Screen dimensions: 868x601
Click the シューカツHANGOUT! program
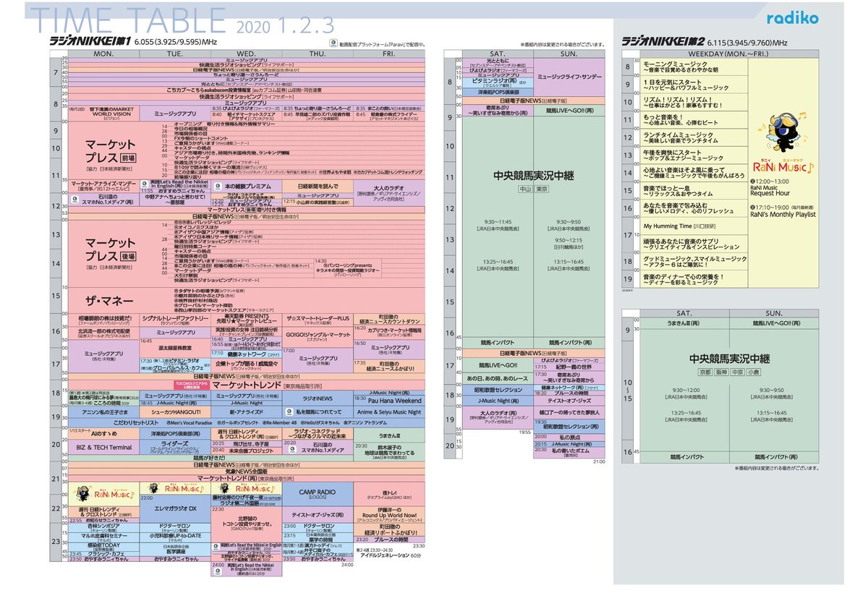(174, 412)
